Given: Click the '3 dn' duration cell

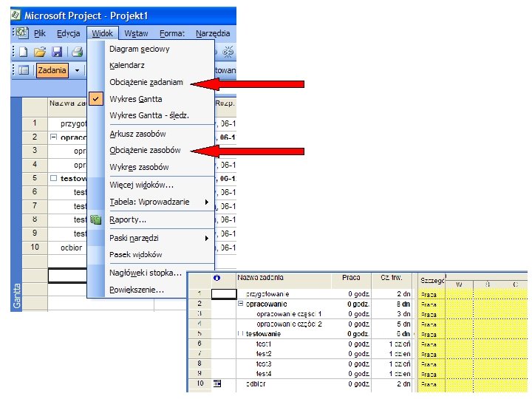Looking at the screenshot, I should (403, 314).
